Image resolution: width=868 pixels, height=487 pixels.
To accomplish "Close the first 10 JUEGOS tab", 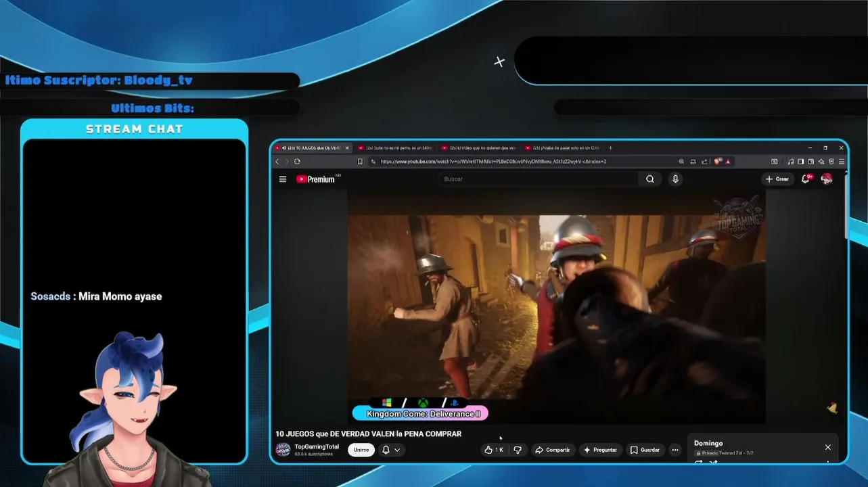I will click(347, 147).
